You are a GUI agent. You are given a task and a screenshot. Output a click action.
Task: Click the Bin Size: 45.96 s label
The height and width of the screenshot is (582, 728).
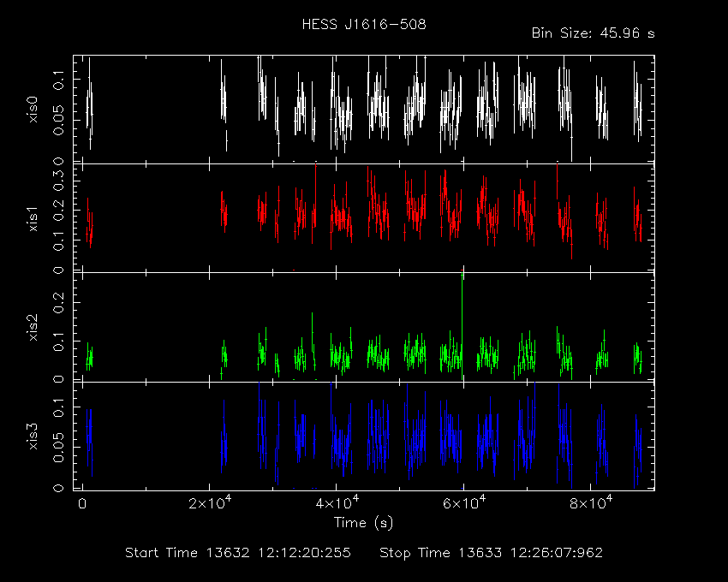593,33
